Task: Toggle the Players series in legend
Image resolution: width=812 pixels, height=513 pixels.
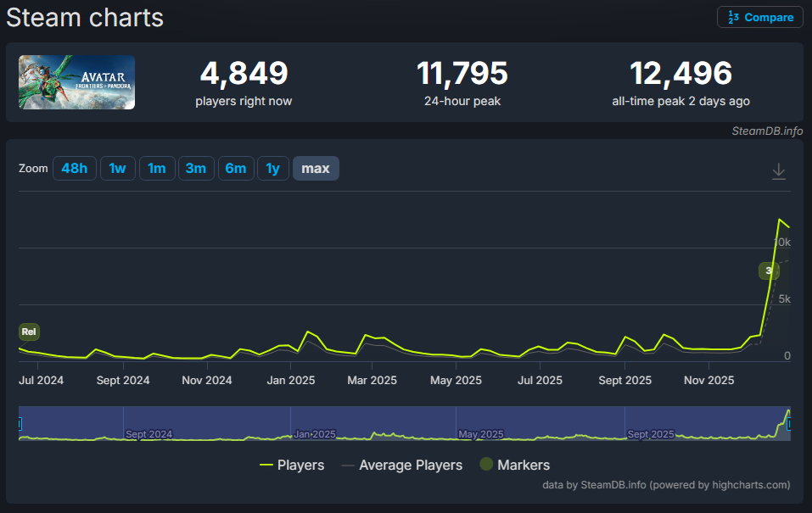Action: pyautogui.click(x=292, y=465)
